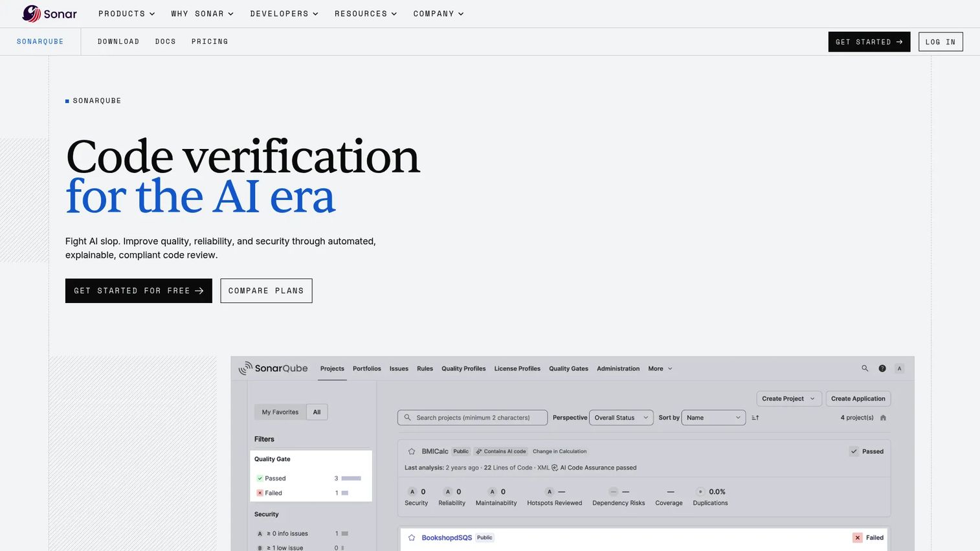Open the Sort by Name dropdown
980x551 pixels.
[x=713, y=418]
